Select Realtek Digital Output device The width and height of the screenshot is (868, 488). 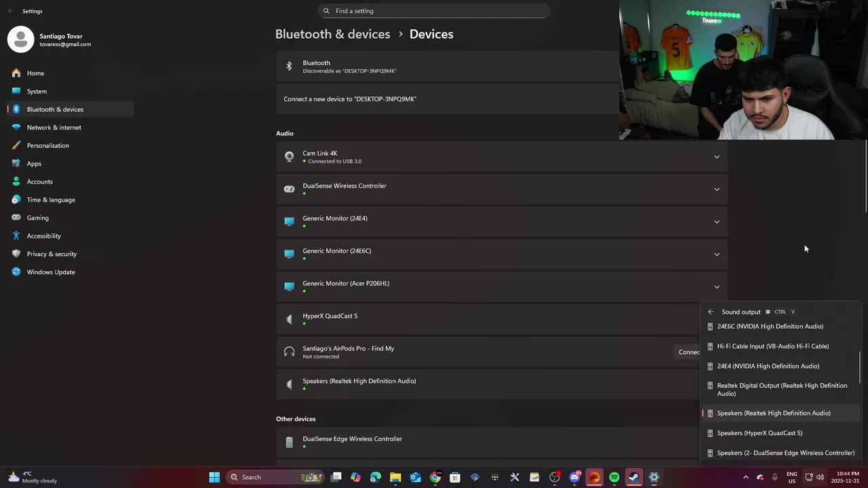780,390
